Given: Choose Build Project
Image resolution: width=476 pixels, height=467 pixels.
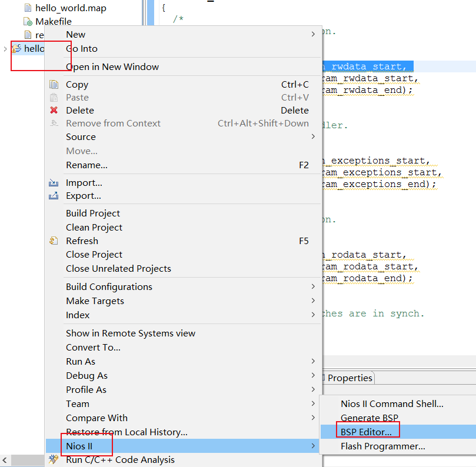Looking at the screenshot, I should click(184, 214).
